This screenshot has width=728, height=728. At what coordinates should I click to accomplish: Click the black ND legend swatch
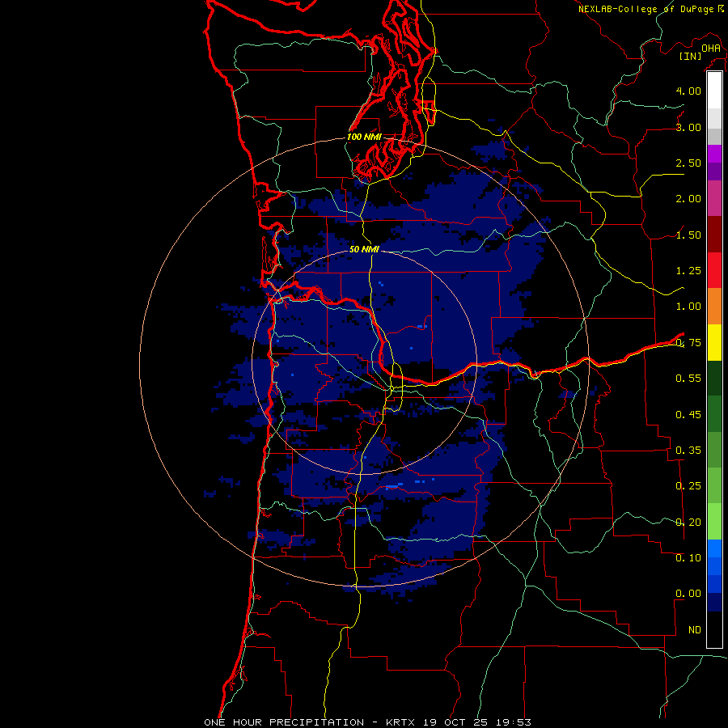pyautogui.click(x=714, y=629)
